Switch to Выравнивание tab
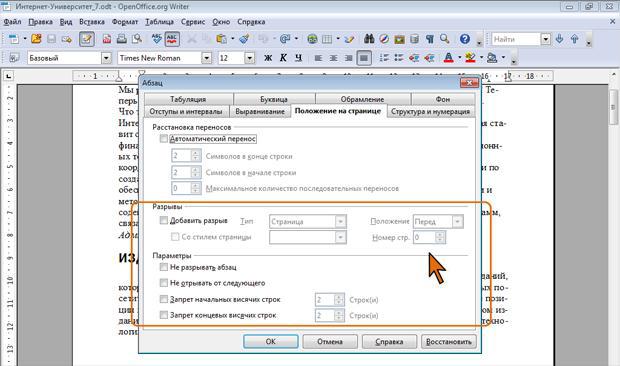The image size is (620, 366). tap(260, 111)
